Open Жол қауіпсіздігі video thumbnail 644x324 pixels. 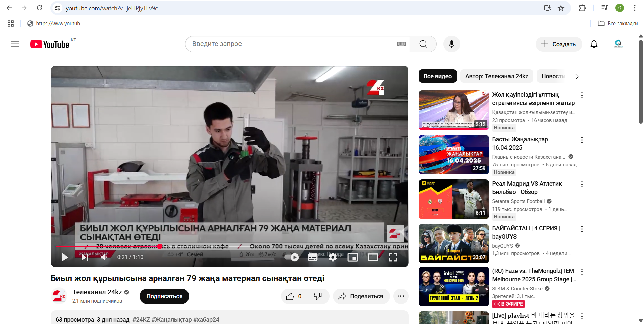453,110
